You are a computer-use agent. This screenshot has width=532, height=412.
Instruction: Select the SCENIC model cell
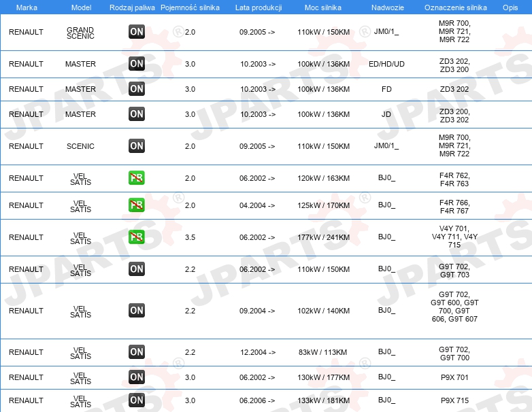80,146
